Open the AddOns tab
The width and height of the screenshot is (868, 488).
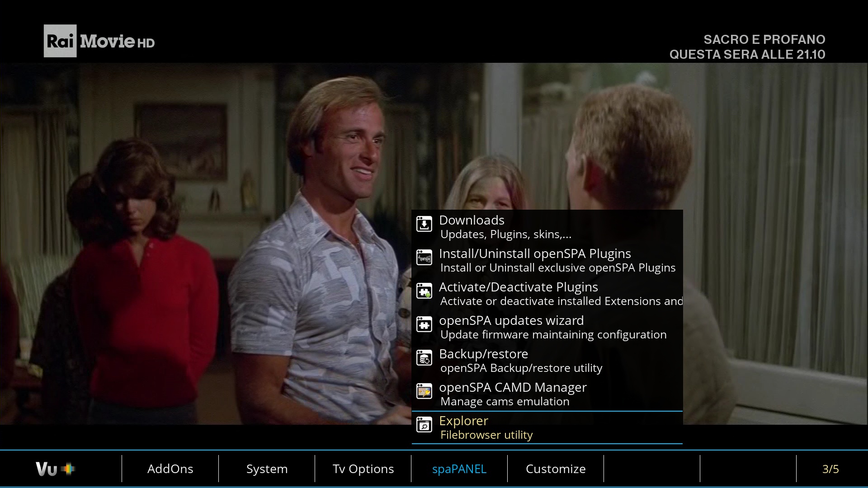coord(170,469)
